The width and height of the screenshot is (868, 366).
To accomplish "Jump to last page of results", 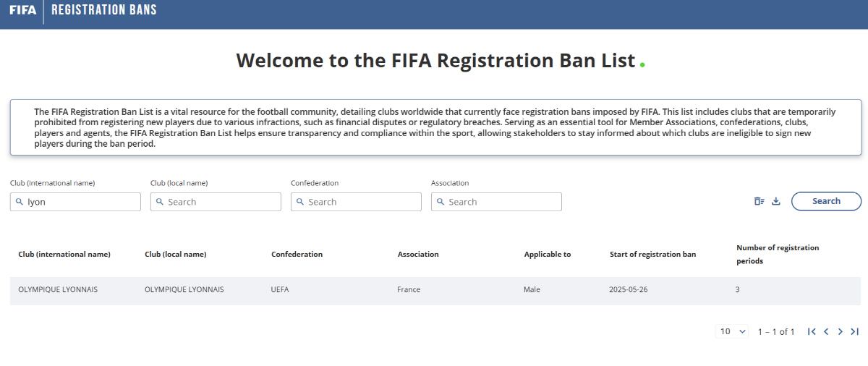I will [854, 331].
